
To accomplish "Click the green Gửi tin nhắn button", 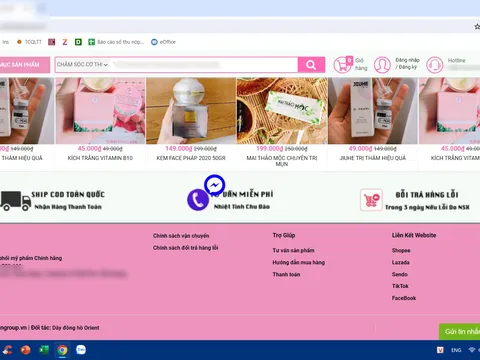I will [460, 332].
